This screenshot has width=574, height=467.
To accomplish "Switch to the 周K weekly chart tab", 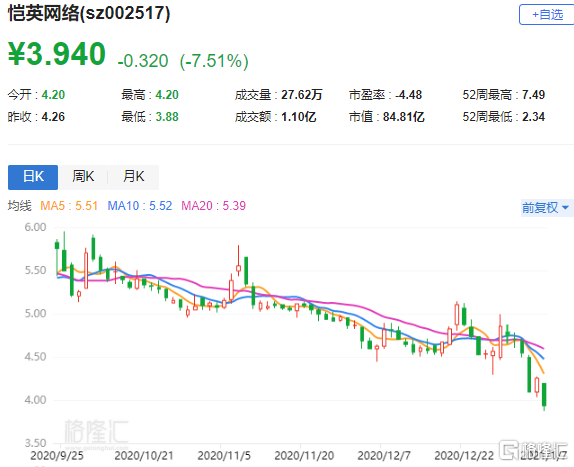I will [83, 177].
